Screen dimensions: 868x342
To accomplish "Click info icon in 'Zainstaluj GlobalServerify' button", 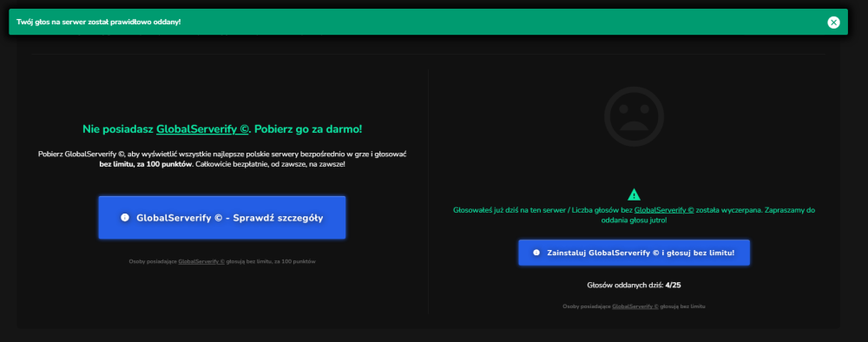I will click(536, 253).
